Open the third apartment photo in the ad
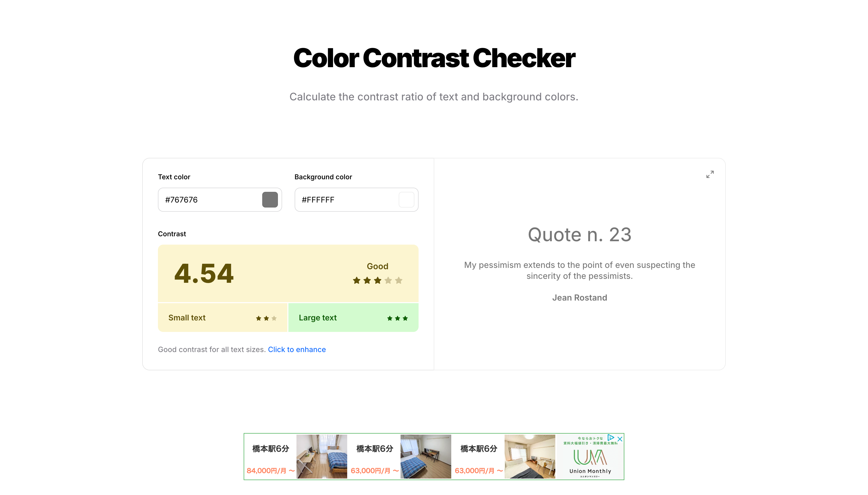Image resolution: width=868 pixels, height=495 pixels. pos(529,456)
